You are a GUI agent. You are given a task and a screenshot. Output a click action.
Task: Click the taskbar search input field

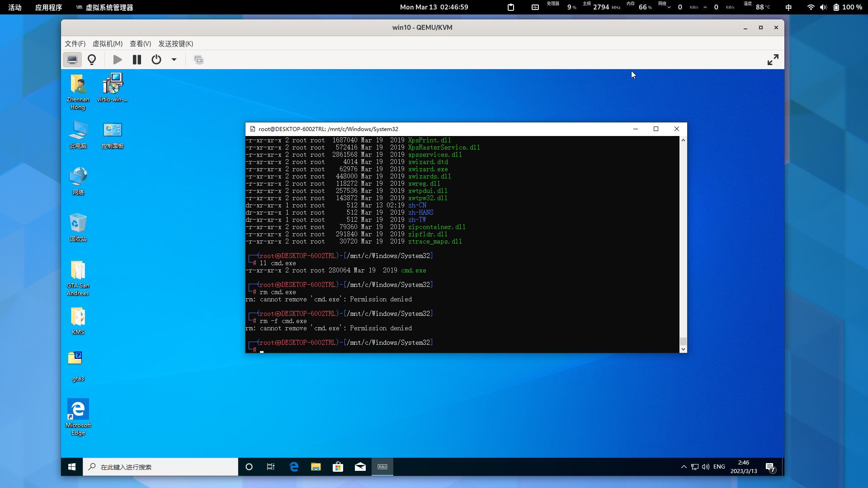[160, 467]
